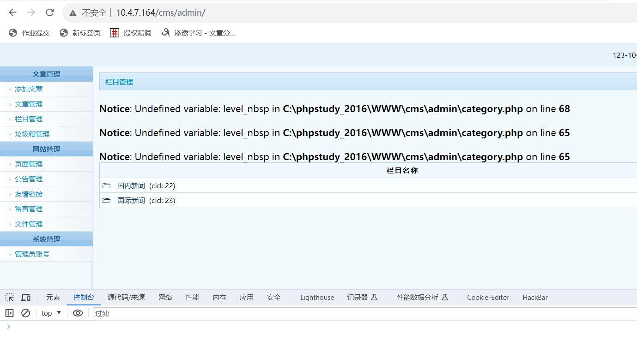
Task: Switch to the 内存 DevTools tab
Action: tap(219, 298)
